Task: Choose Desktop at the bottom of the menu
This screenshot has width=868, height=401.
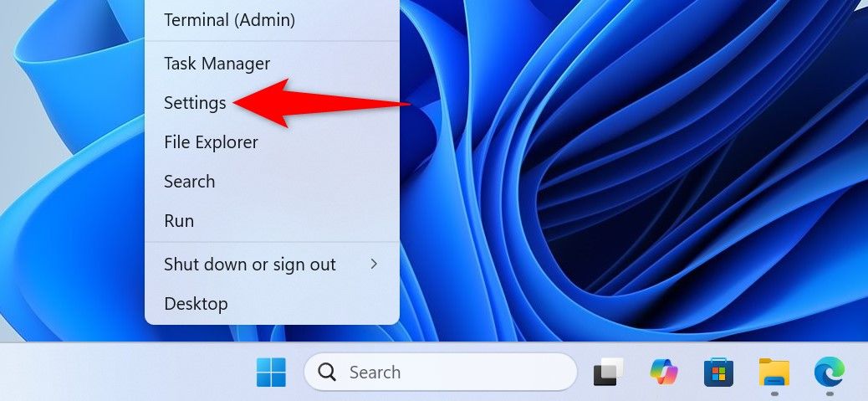Action: (196, 303)
